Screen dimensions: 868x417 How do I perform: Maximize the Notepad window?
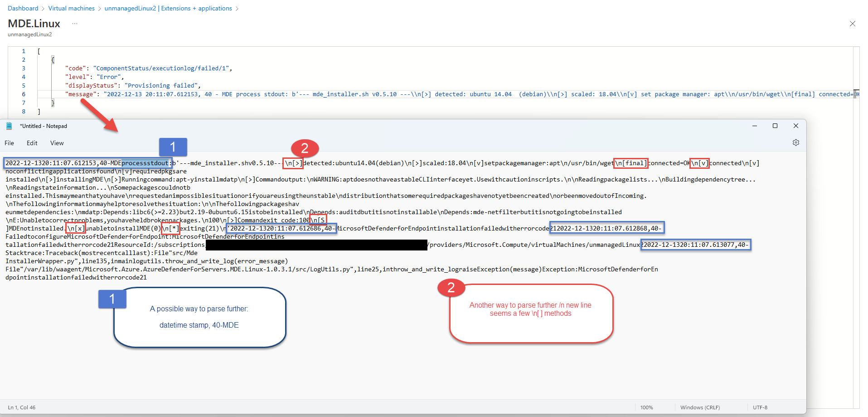775,126
